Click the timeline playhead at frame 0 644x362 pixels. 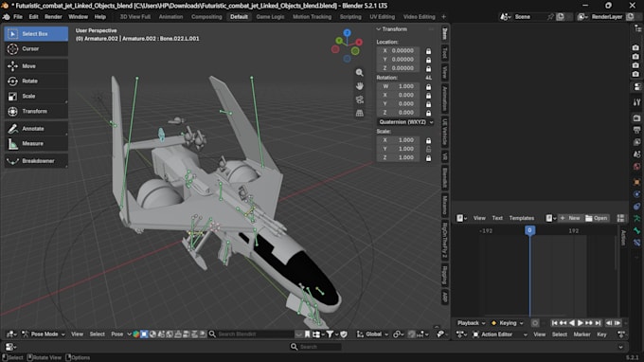pyautogui.click(x=529, y=230)
